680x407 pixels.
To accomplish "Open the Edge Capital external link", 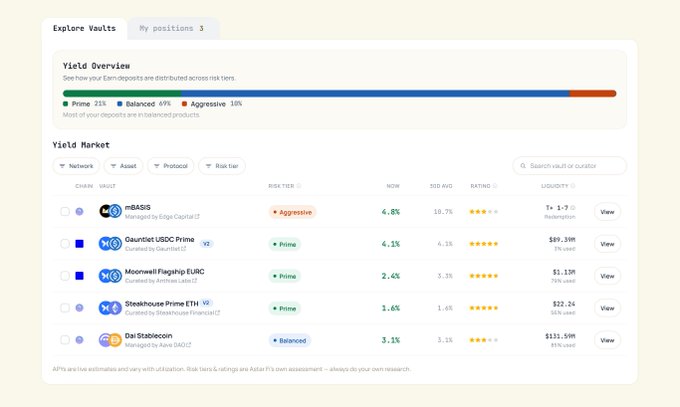I will [197, 217].
